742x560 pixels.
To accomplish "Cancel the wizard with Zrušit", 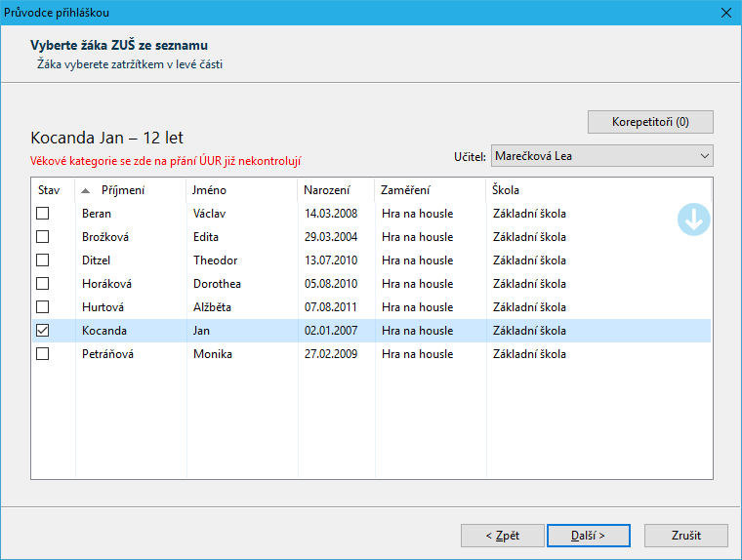I will pyautogui.click(x=685, y=536).
